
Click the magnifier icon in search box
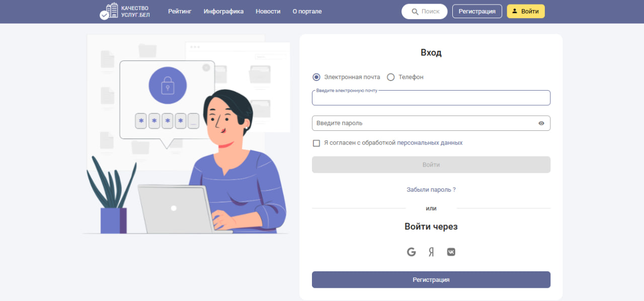[x=415, y=12]
